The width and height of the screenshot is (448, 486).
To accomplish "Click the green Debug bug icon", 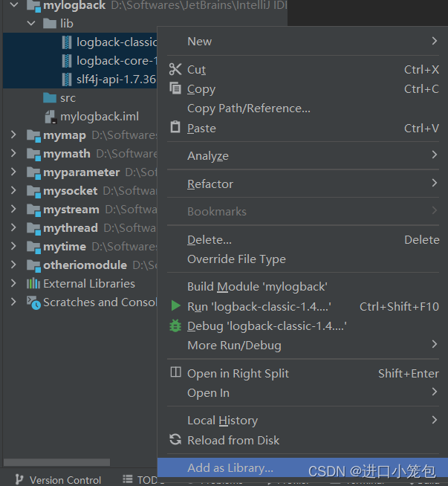I will 175,325.
